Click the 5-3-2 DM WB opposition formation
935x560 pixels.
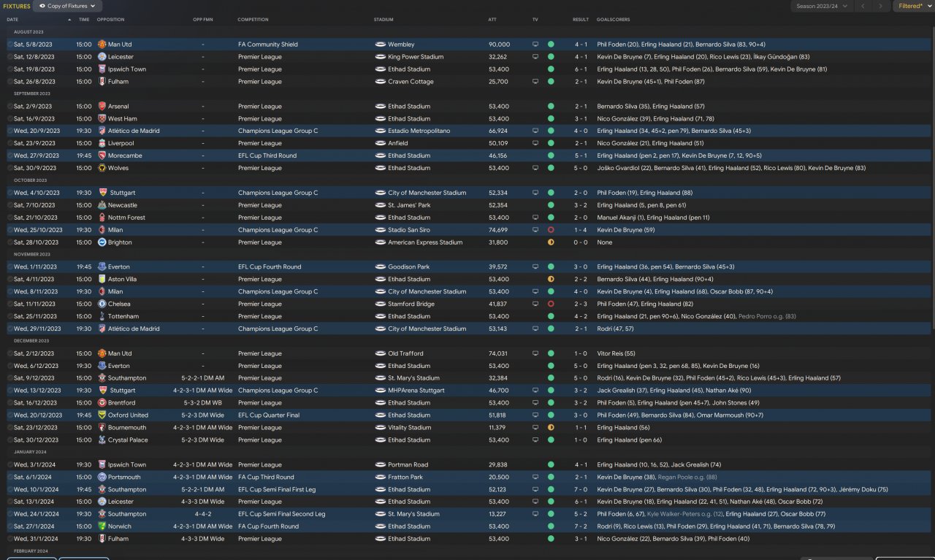point(203,403)
